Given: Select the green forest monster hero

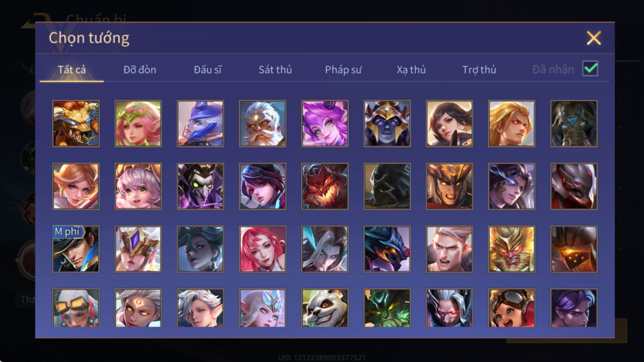Looking at the screenshot, I should 387,308.
